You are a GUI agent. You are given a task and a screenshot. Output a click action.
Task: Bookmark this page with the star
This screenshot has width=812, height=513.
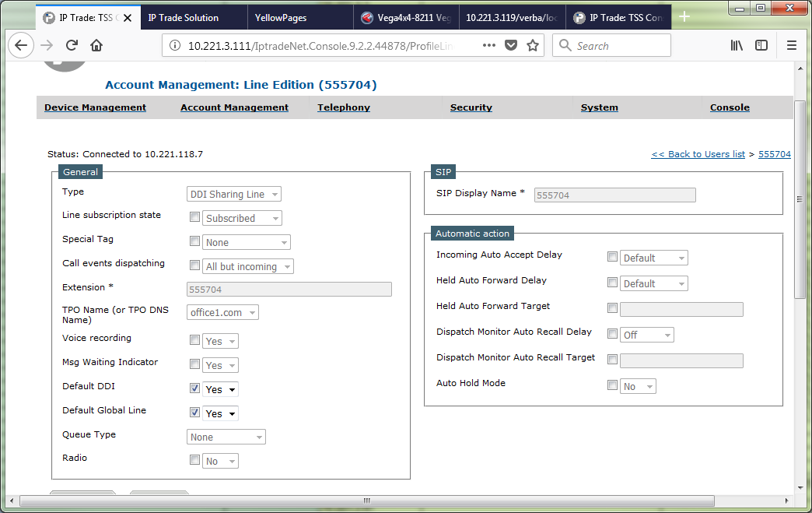point(533,46)
